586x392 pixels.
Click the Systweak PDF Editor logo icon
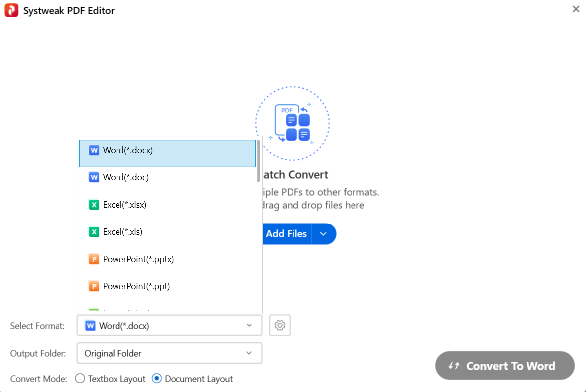11,10
